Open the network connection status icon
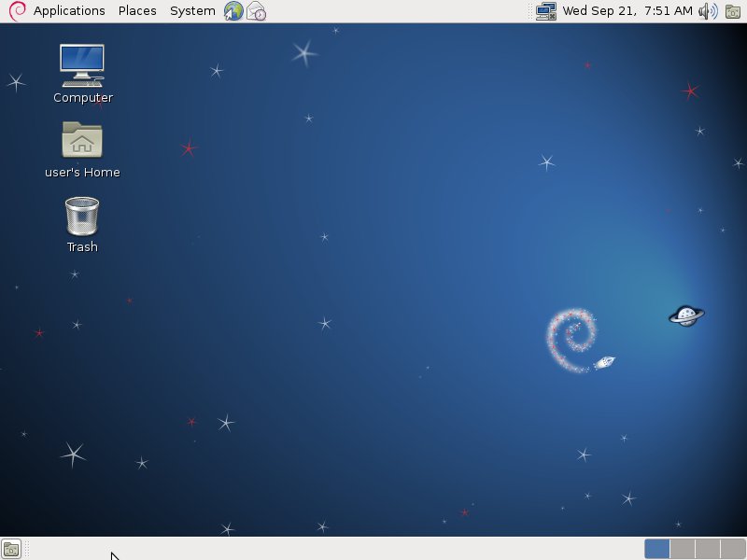This screenshot has height=560, width=747. pos(546,11)
